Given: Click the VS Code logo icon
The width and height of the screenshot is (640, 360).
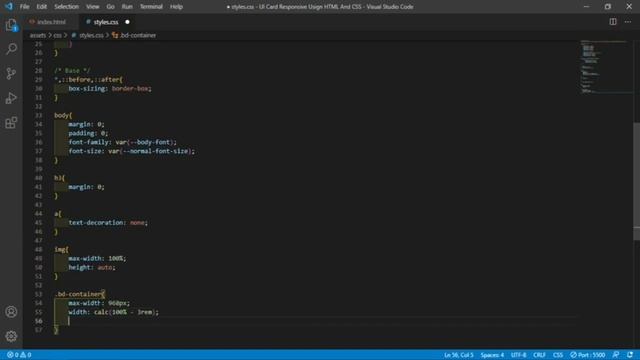Looking at the screenshot, I should pos(9,7).
